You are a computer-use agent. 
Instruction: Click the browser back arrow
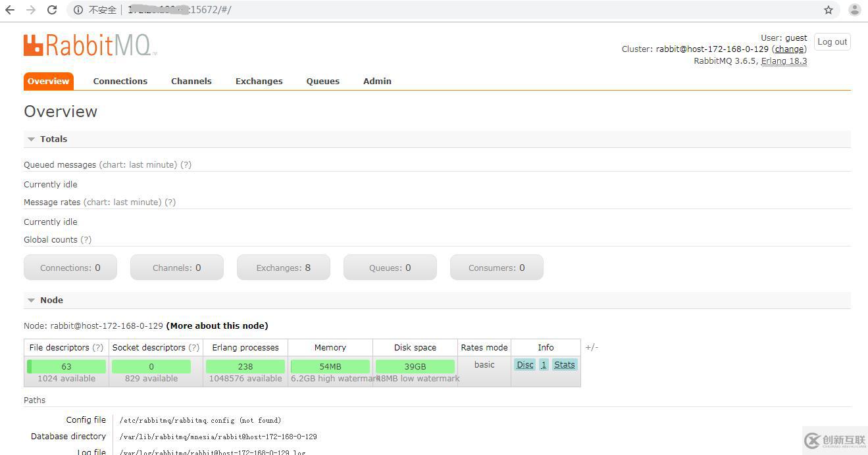pyautogui.click(x=10, y=10)
